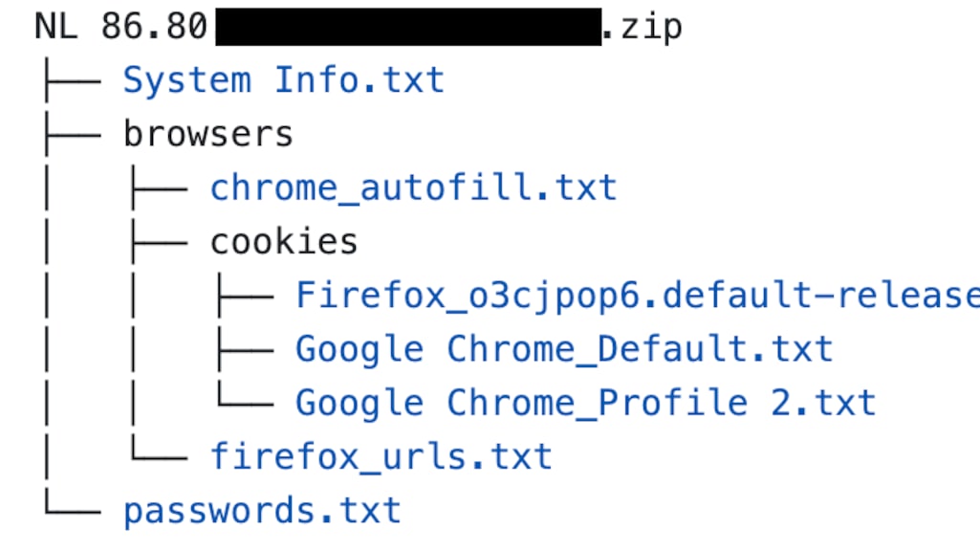Open the System Info.txt file
The image size is (980, 551).
click(283, 79)
